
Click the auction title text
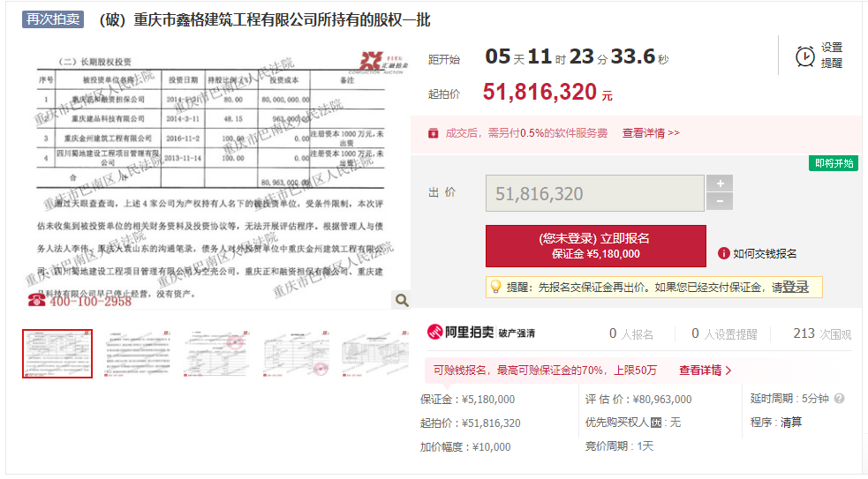pos(265,20)
